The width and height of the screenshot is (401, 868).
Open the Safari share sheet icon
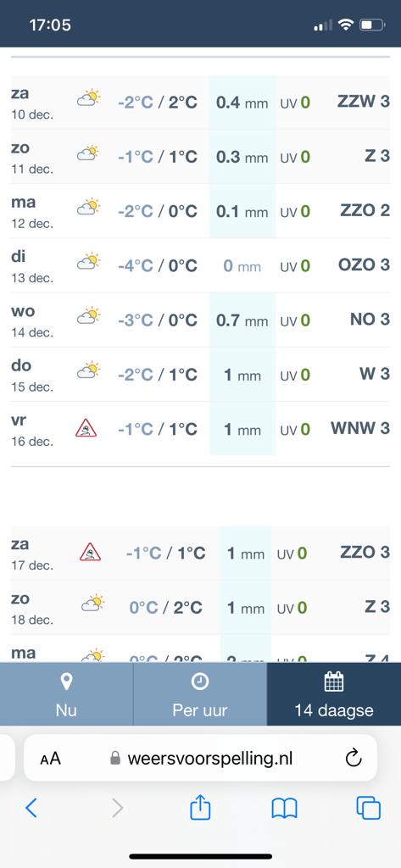pos(200,807)
